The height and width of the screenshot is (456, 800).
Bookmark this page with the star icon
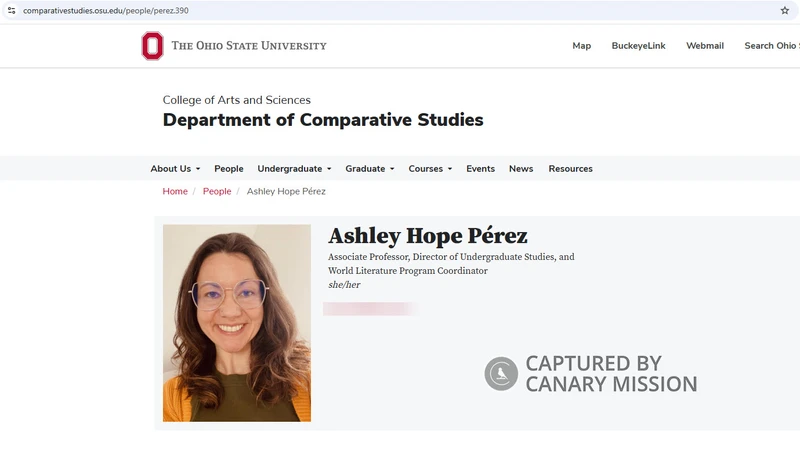[x=785, y=10]
